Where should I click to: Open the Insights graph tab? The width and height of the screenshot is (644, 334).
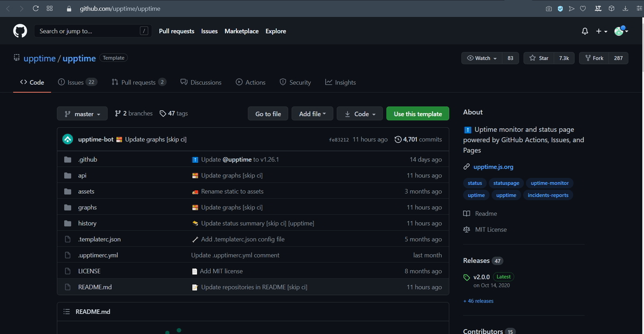[341, 82]
